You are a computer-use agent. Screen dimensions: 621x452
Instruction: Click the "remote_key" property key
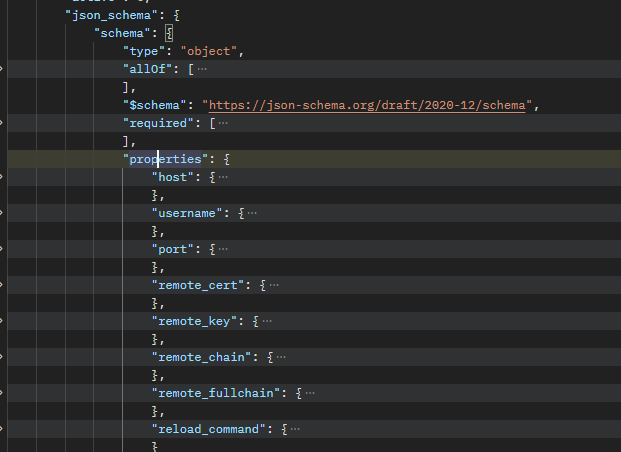(x=194, y=321)
